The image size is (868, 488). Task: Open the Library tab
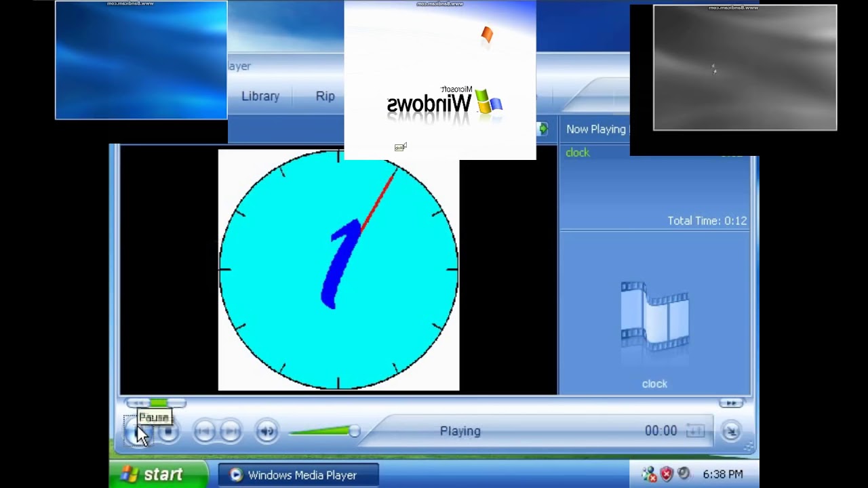click(260, 96)
